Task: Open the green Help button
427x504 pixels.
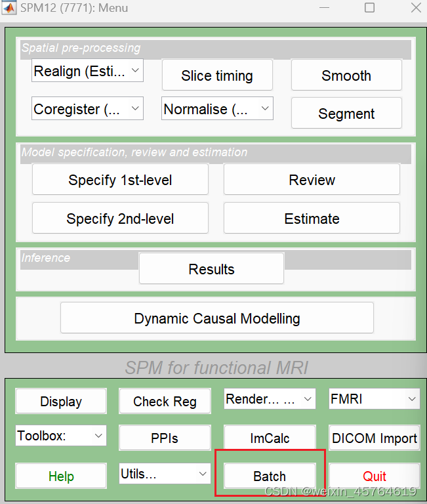Action: coord(61,476)
